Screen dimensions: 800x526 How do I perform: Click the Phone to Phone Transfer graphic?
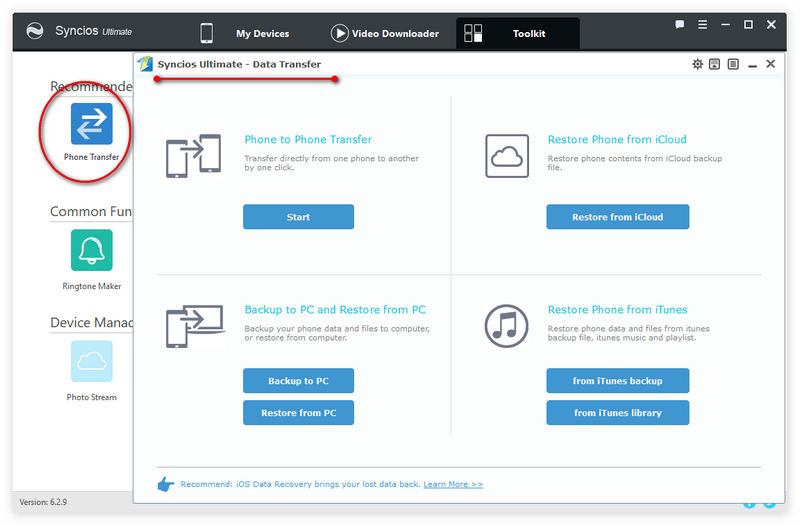tap(193, 156)
